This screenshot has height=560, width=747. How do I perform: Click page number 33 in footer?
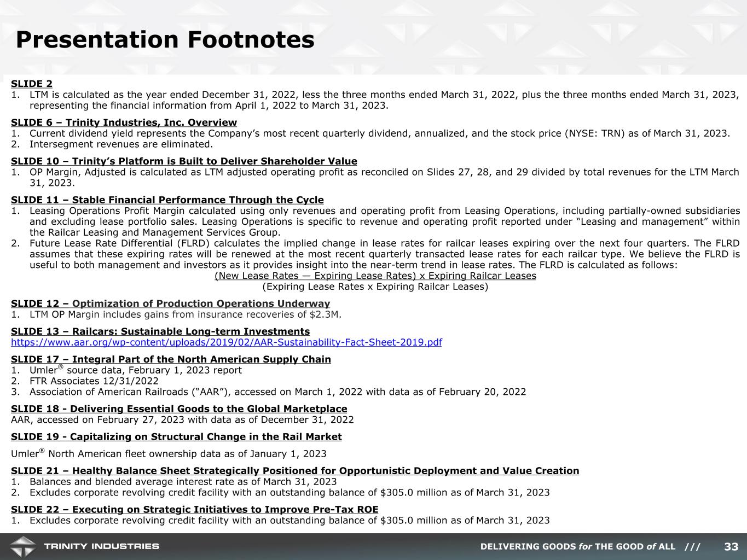(x=731, y=547)
